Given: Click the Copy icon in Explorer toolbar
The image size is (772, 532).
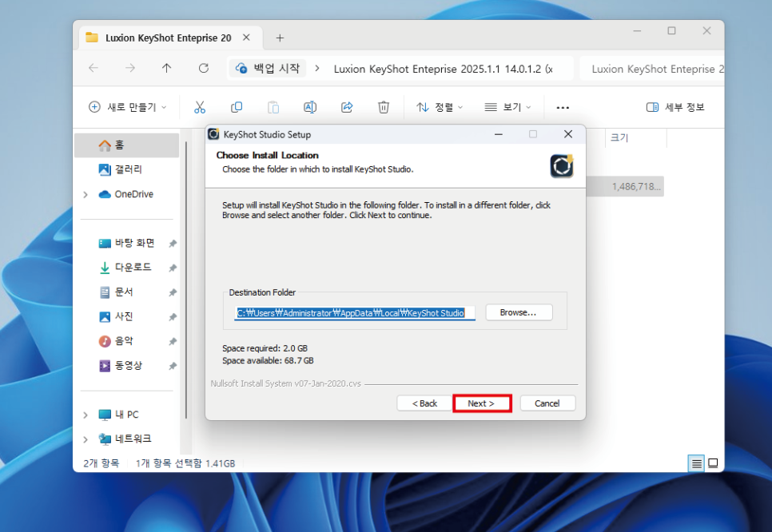Looking at the screenshot, I should coord(237,107).
